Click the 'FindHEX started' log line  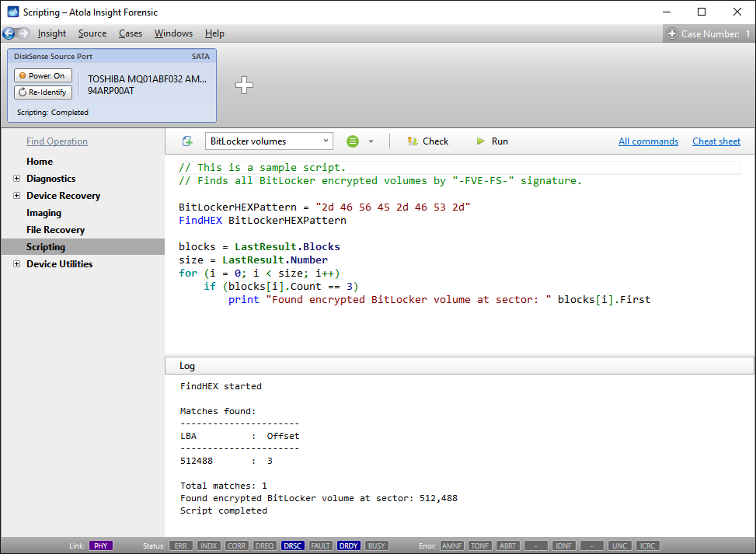pyautogui.click(x=221, y=386)
